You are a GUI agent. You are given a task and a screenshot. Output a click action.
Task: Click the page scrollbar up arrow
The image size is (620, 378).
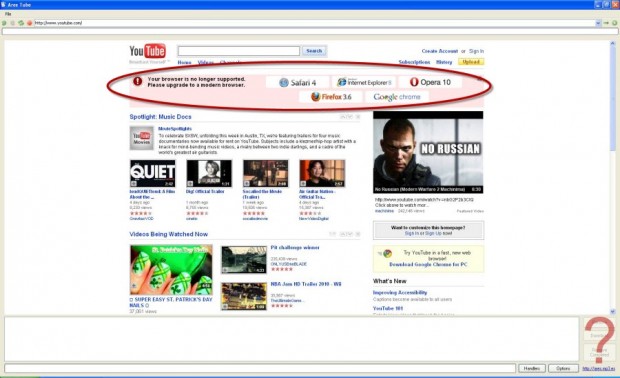coord(613,43)
